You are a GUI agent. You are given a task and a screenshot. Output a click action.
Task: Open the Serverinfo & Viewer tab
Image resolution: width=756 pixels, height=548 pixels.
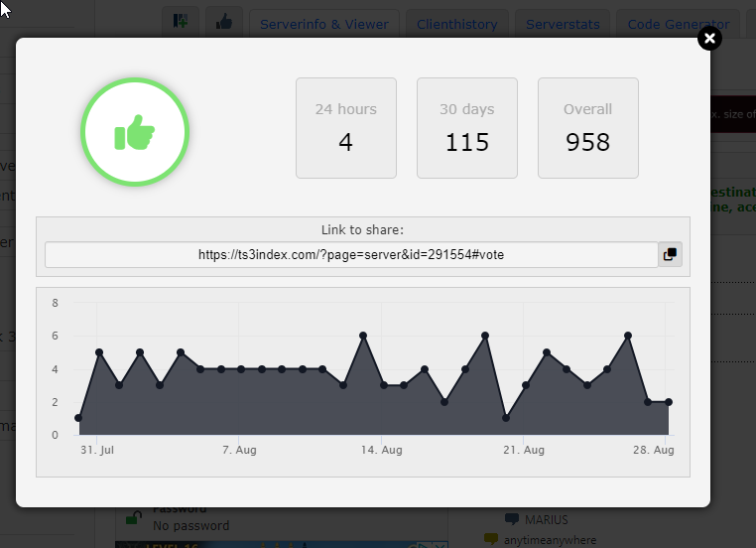(x=323, y=24)
